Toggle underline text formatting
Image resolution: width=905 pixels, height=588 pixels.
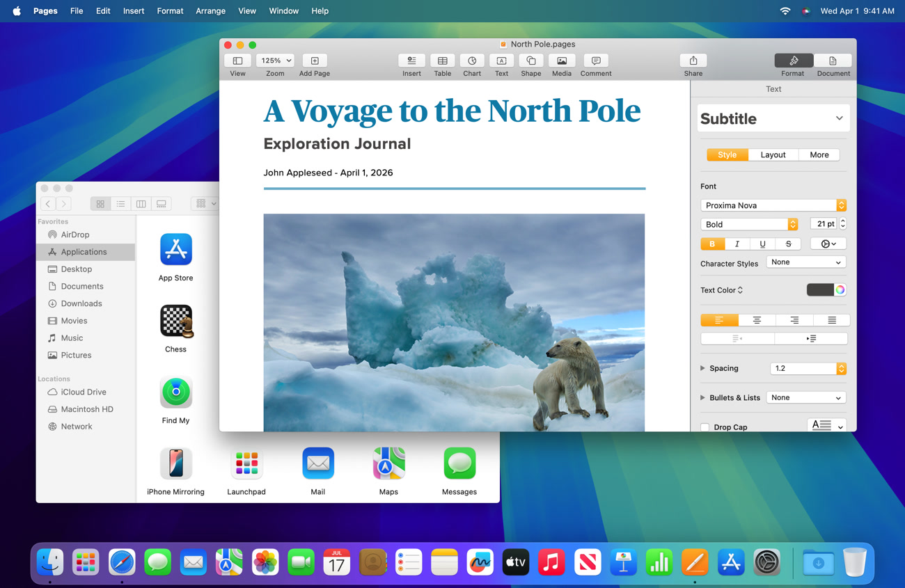pyautogui.click(x=763, y=244)
